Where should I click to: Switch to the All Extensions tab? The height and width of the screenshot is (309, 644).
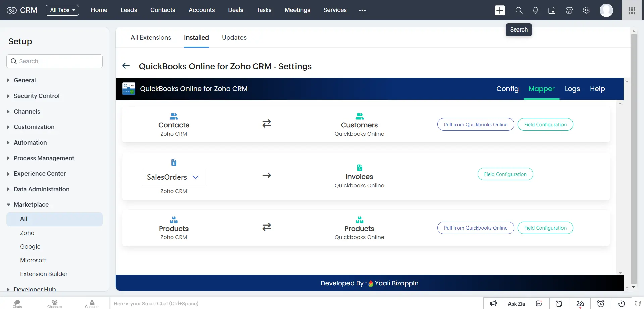coord(151,37)
